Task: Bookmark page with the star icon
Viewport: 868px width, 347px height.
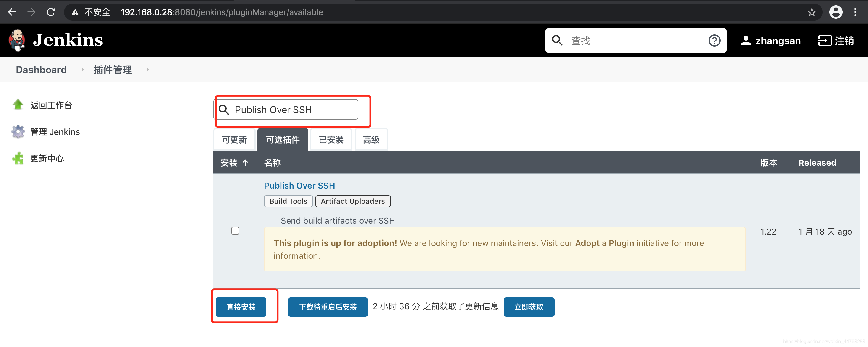Action: tap(812, 12)
